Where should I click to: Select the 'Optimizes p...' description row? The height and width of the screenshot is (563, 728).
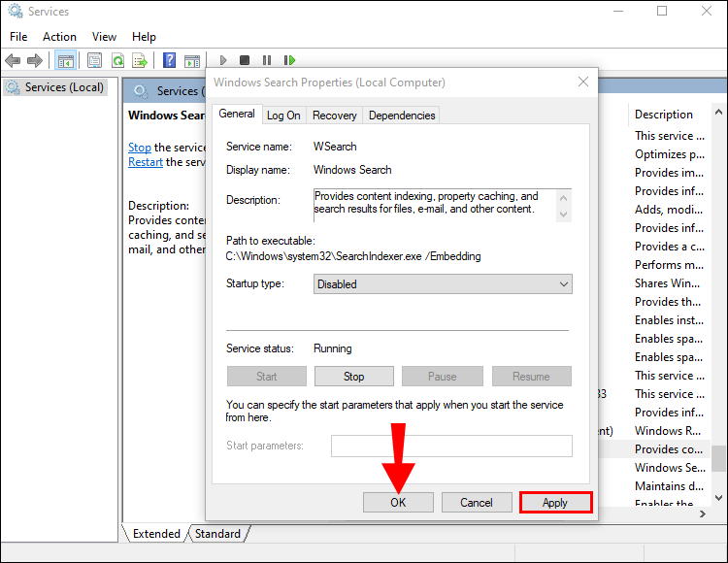[669, 154]
